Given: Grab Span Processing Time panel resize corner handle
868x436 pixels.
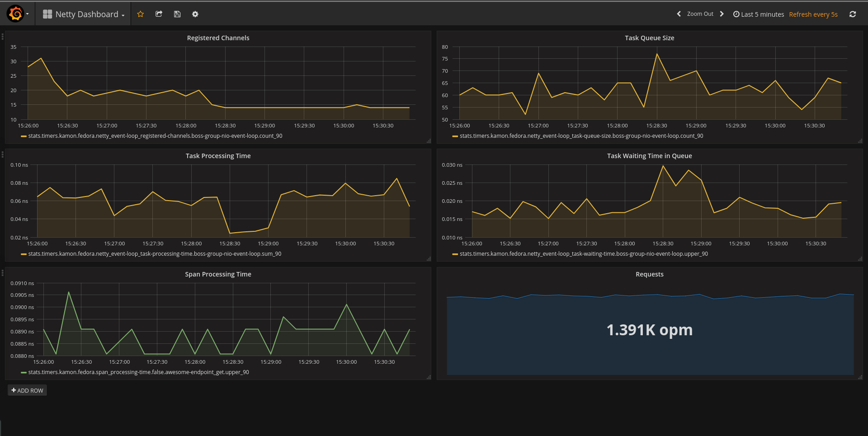Looking at the screenshot, I should pyautogui.click(x=429, y=377).
